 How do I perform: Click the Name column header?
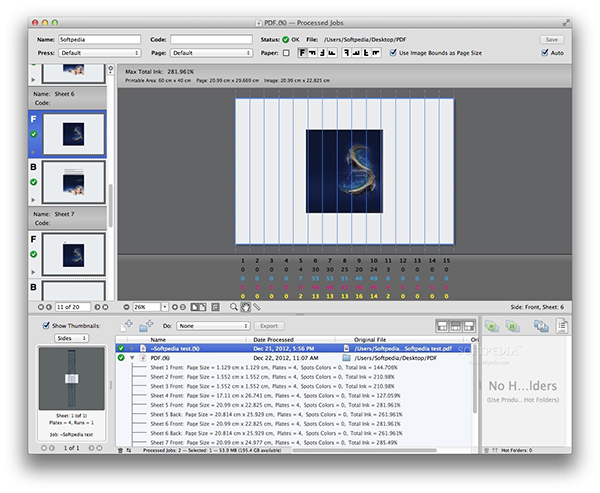click(x=160, y=340)
